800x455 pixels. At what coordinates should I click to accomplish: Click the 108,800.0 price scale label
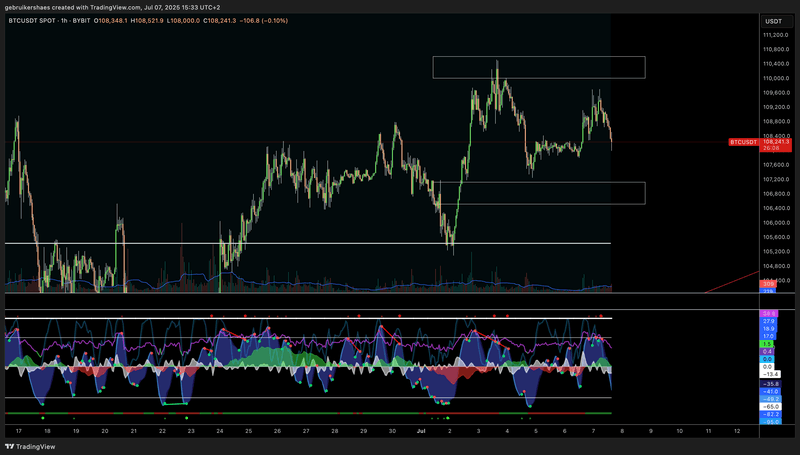coord(776,122)
